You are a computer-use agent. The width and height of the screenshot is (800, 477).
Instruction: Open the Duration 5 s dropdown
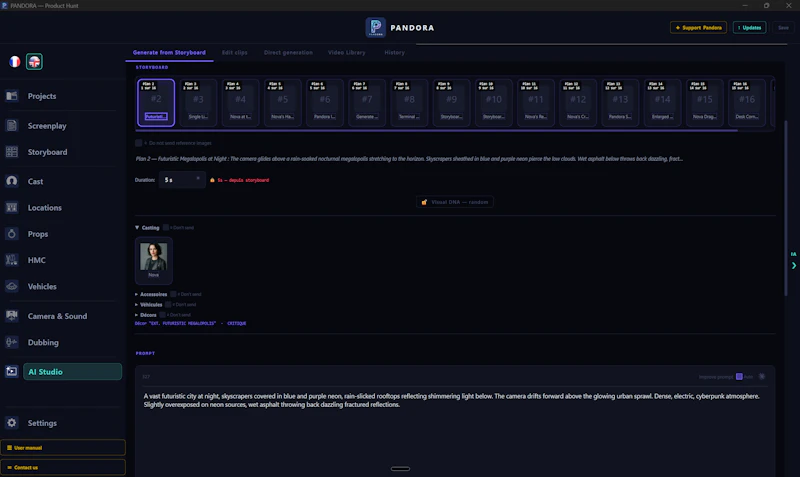(182, 180)
